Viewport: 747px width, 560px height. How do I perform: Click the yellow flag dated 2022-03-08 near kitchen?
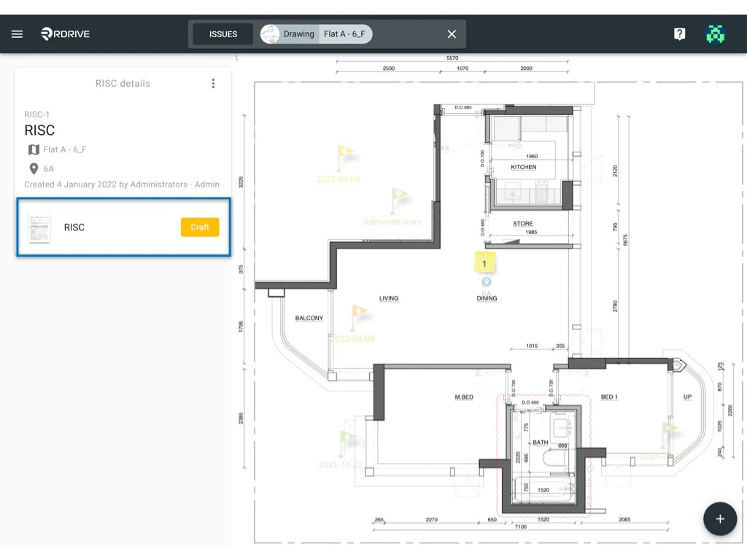pyautogui.click(x=345, y=153)
